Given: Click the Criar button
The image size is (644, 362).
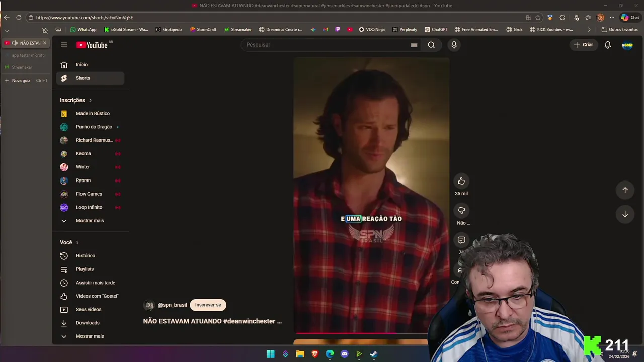Looking at the screenshot, I should 584,45.
